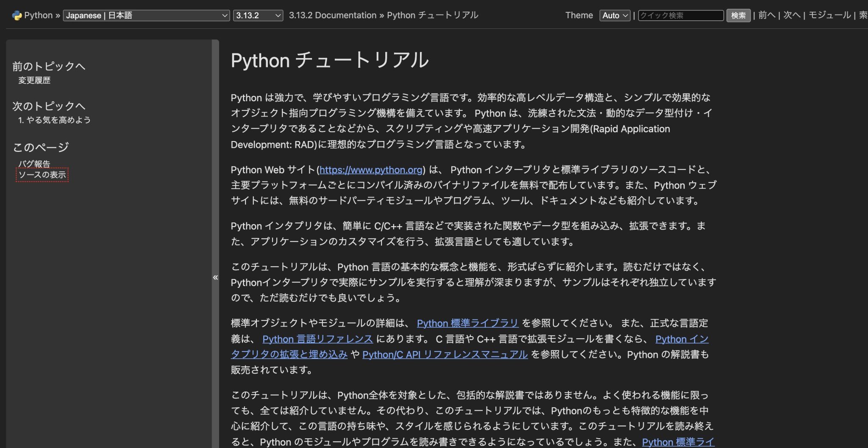Click ソースの表示 to view source

pos(42,175)
